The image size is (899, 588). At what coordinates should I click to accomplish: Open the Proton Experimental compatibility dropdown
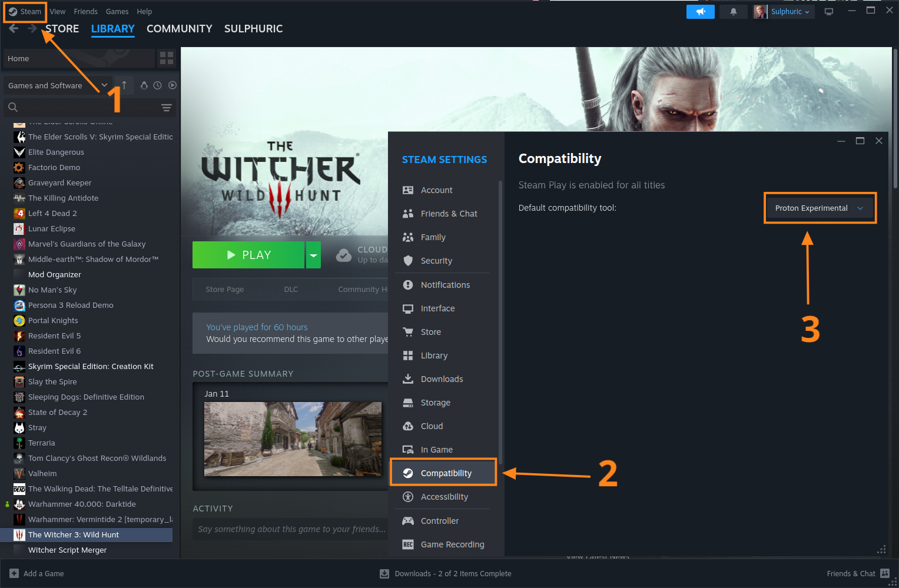pos(820,208)
